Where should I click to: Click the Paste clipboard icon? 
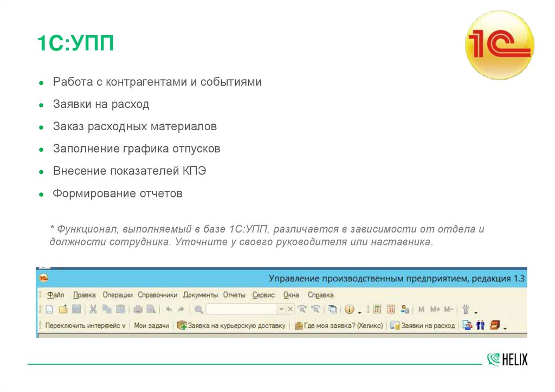[x=120, y=310]
